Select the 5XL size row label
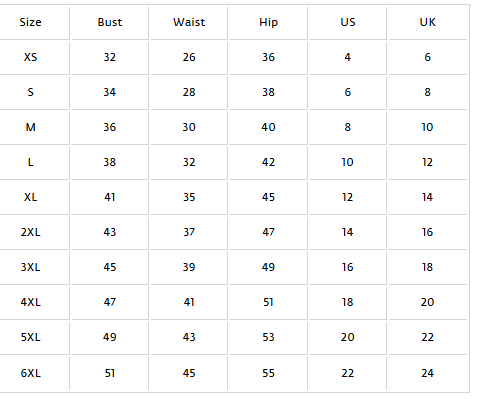Viewport: 477px width, 400px height. click(30, 337)
